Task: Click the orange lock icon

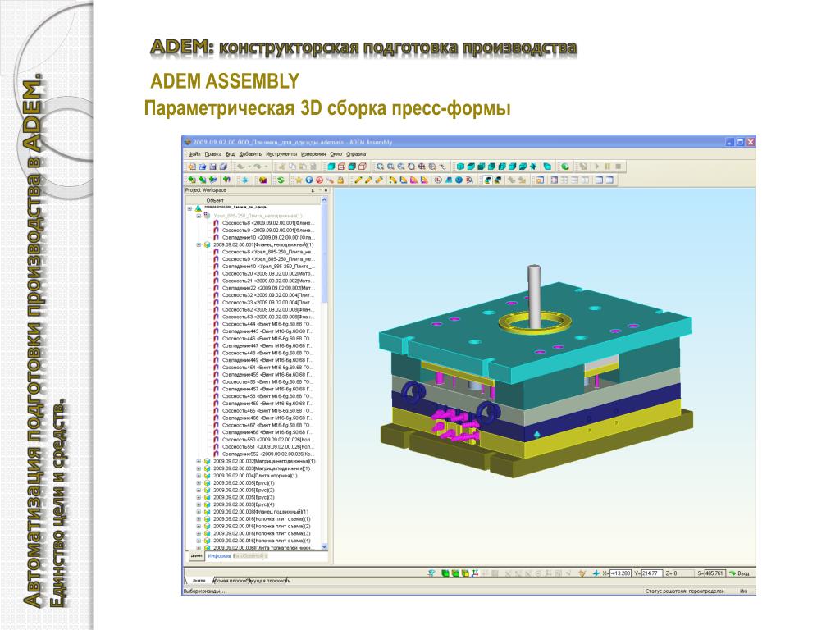Action: tap(340, 180)
